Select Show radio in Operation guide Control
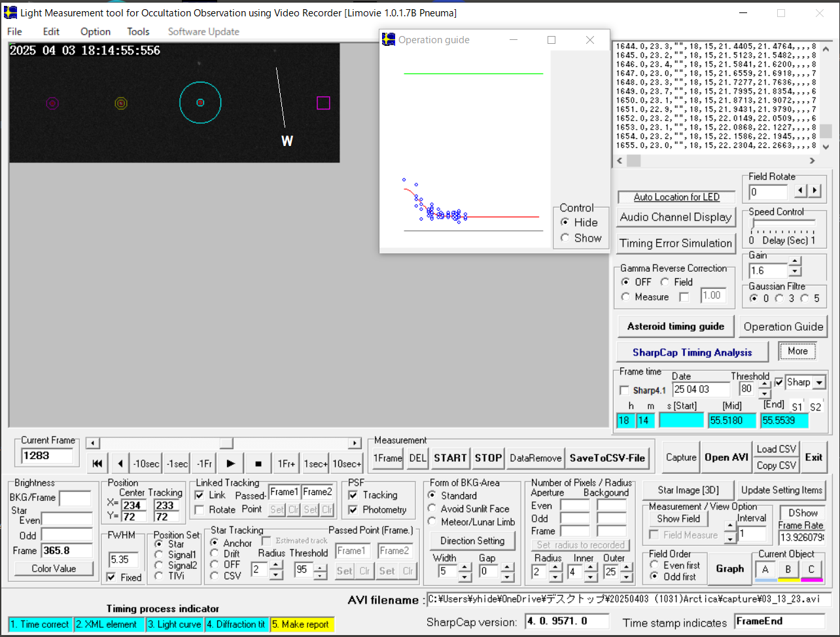840x637 pixels. pyautogui.click(x=565, y=238)
